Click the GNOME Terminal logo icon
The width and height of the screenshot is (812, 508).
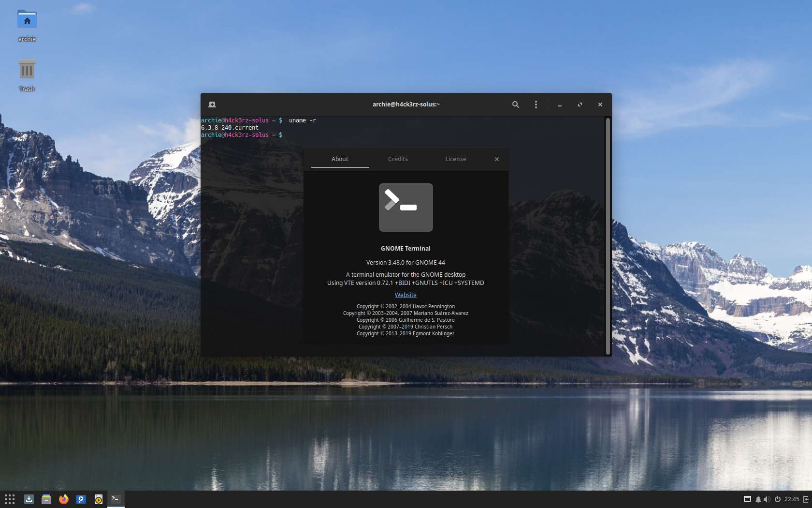coord(406,208)
